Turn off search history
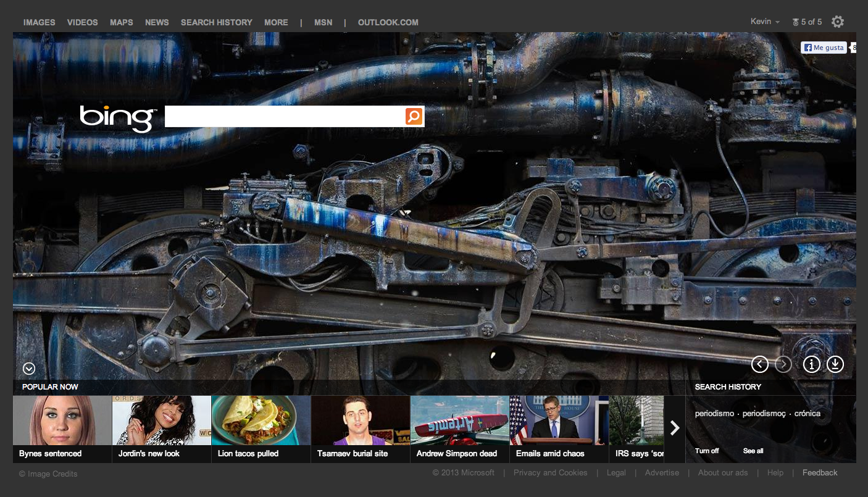The height and width of the screenshot is (497, 868). point(707,451)
